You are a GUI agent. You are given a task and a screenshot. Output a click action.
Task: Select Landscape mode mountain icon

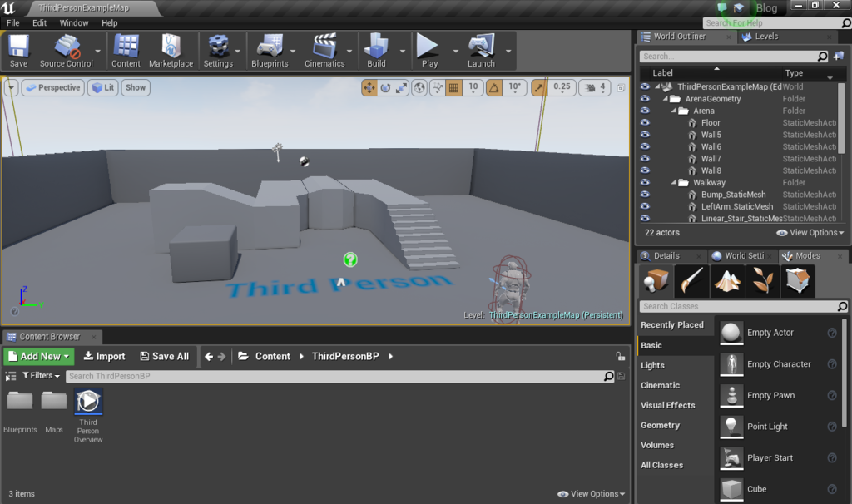point(727,281)
